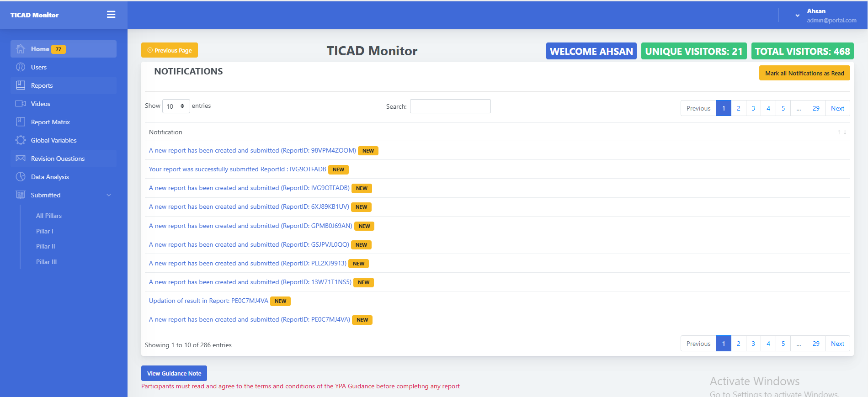Open the Show entries count dropdown
Image resolution: width=868 pixels, height=397 pixels.
[x=176, y=106]
